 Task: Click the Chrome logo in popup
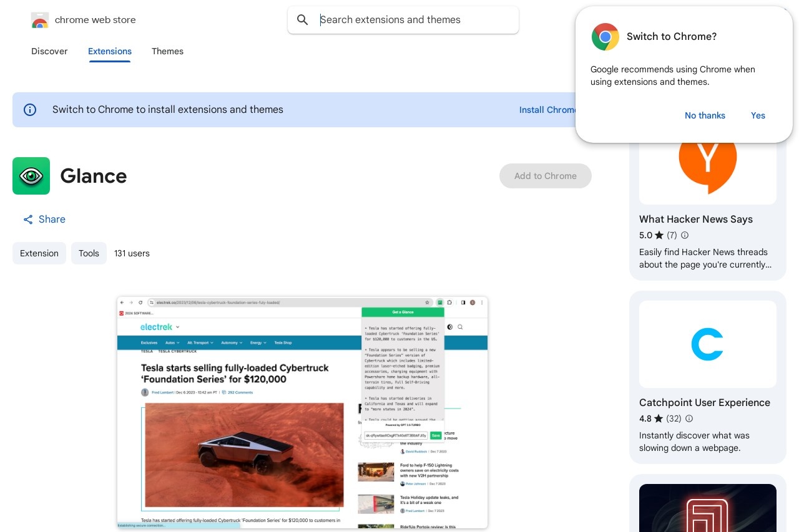605,37
